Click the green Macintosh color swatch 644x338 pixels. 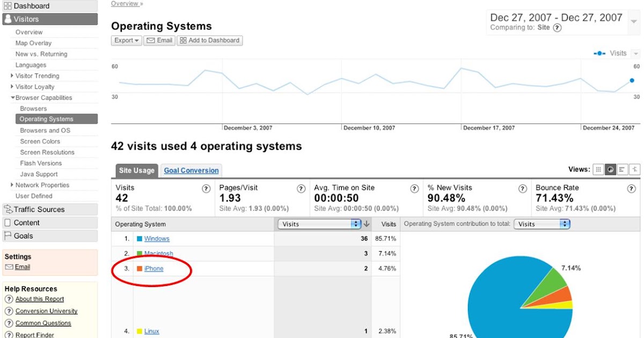point(140,254)
